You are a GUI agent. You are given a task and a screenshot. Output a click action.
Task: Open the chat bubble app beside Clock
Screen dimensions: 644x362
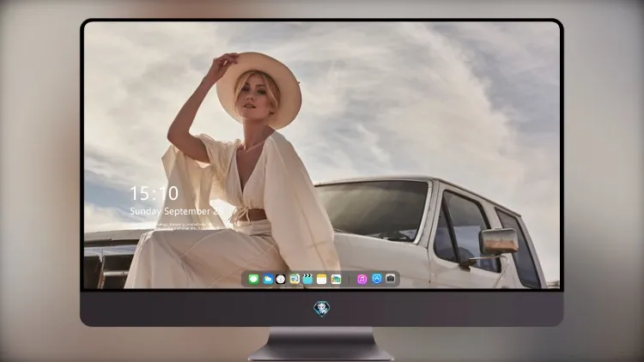click(x=294, y=280)
